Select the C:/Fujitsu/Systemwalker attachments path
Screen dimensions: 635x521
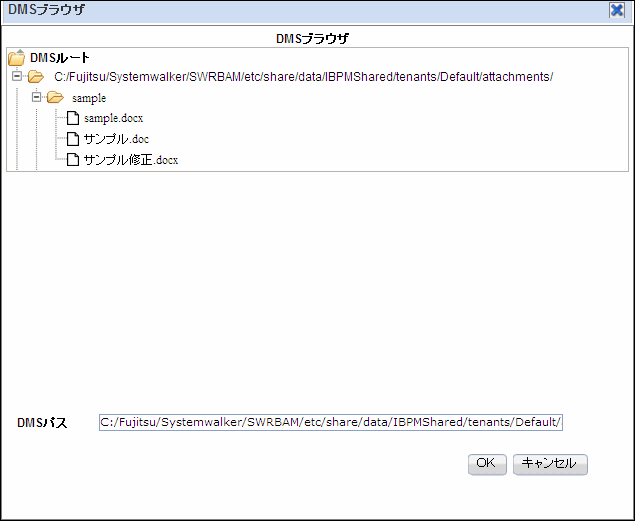coord(303,77)
